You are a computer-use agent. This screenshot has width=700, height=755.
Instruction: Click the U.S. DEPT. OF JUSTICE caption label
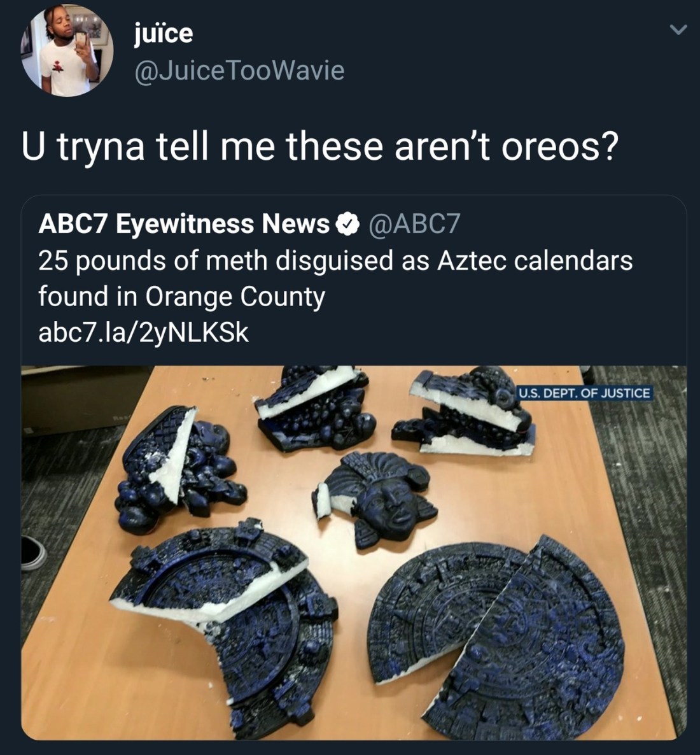click(584, 393)
